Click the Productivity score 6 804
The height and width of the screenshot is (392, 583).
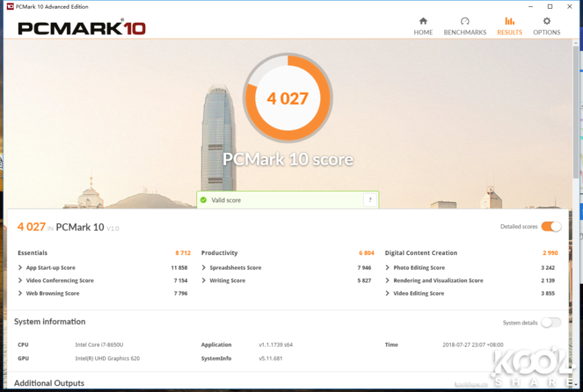point(366,253)
